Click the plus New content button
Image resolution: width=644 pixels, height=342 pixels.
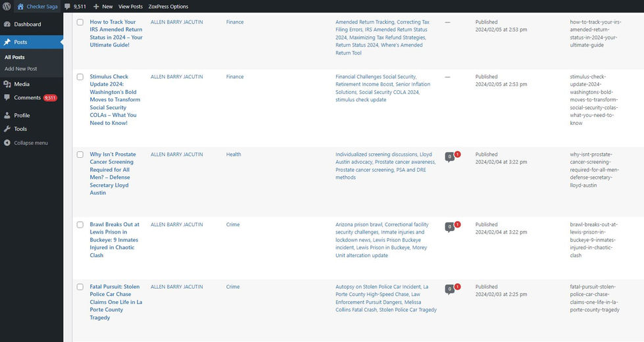[x=103, y=6]
